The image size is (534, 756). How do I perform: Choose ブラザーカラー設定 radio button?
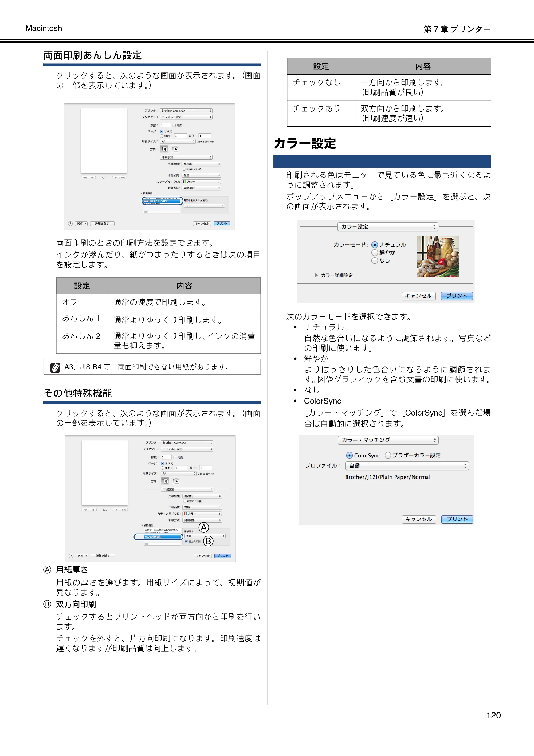(388, 455)
